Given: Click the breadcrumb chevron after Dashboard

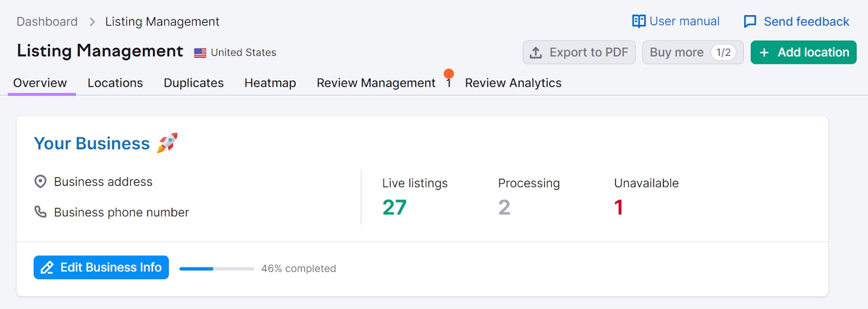Looking at the screenshot, I should click(x=92, y=22).
